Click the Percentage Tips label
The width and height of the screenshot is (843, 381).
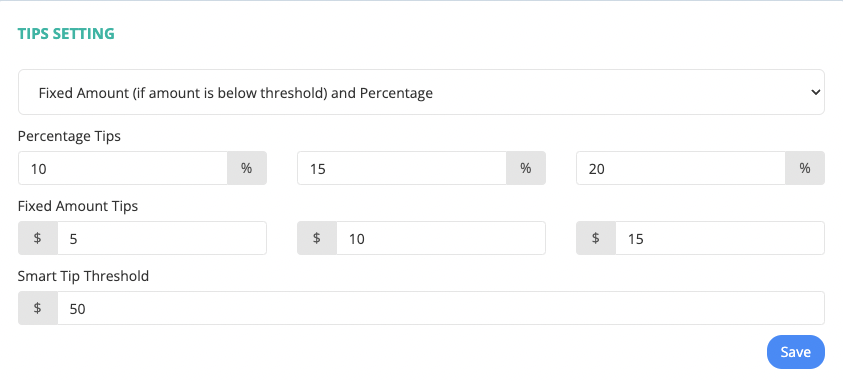[x=69, y=136]
